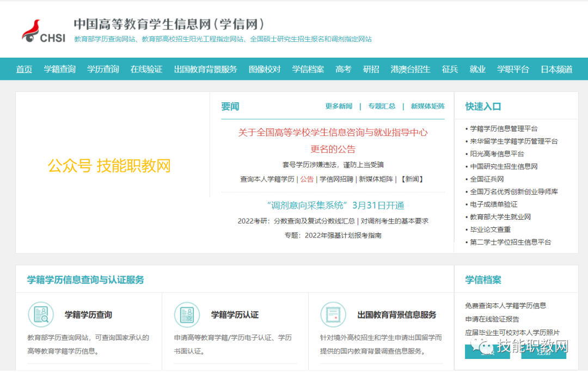Click the 出国教育背景信息服务 icon
Screen dimensions: 588x372
[333, 314]
